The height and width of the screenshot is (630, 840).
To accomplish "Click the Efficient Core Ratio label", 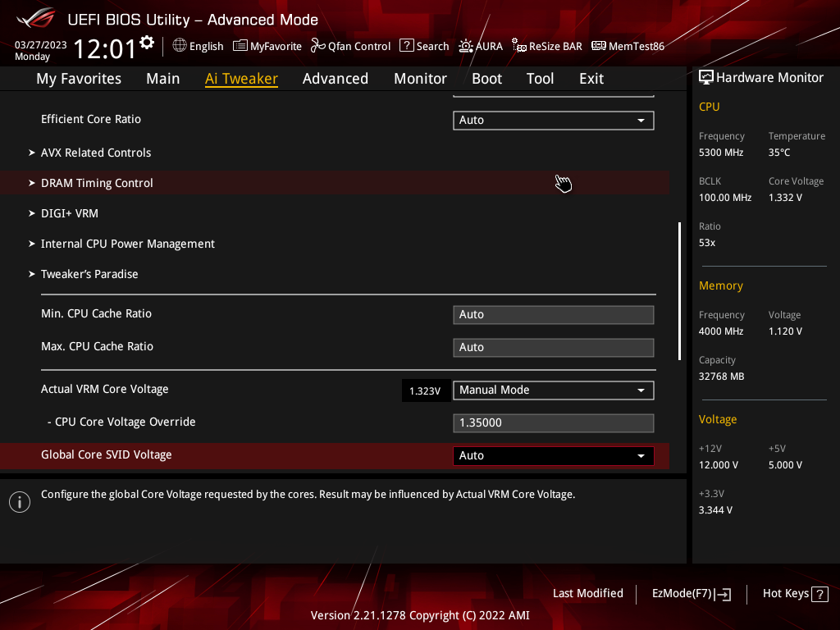I will coord(91,120).
